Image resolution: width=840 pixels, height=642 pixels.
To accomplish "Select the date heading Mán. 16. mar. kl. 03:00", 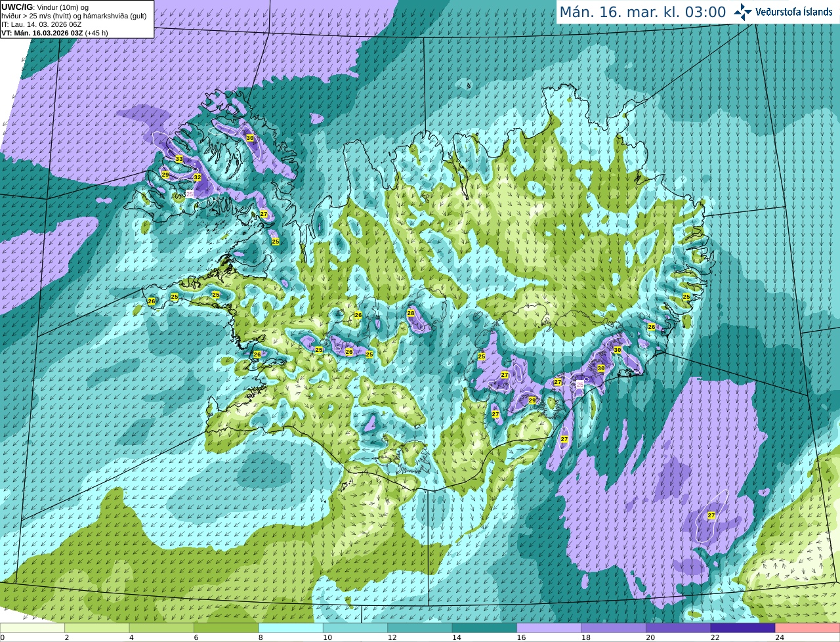I will [642, 12].
